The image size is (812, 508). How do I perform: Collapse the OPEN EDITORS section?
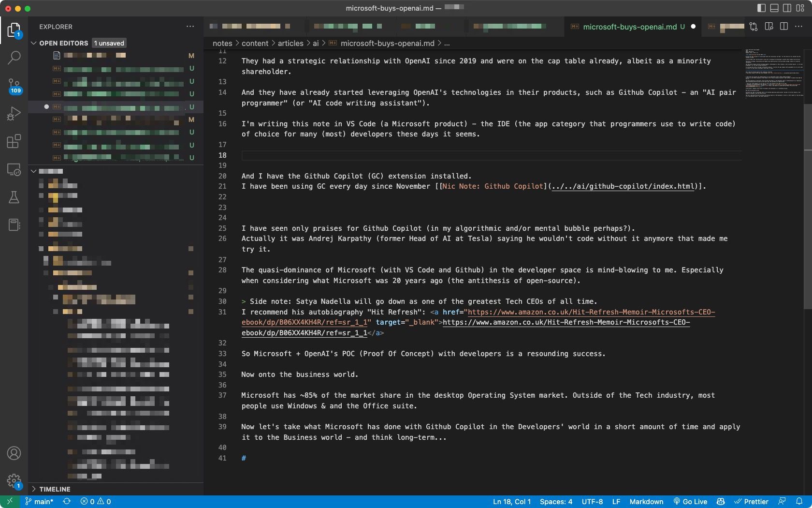coord(34,43)
